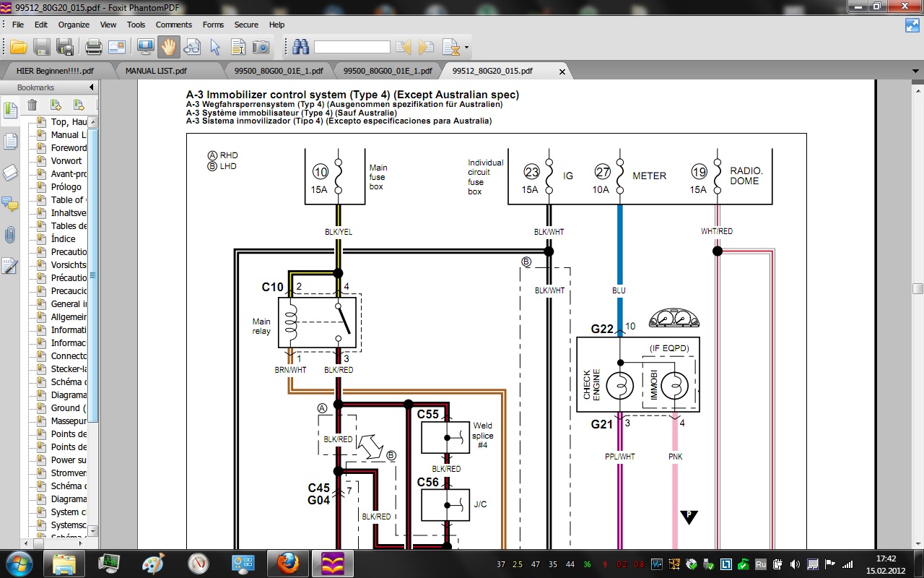Toggle the Layers panel sidebar icon
This screenshot has width=924, height=578.
[x=10, y=173]
